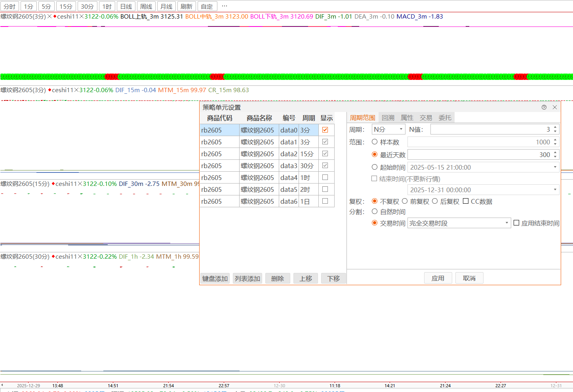Check the CC数据 checkbox
The image size is (573, 392).
tap(466, 201)
